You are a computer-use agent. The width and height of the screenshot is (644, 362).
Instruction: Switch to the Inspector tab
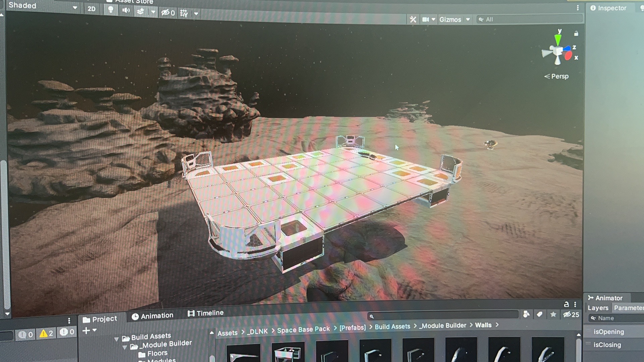tap(608, 8)
